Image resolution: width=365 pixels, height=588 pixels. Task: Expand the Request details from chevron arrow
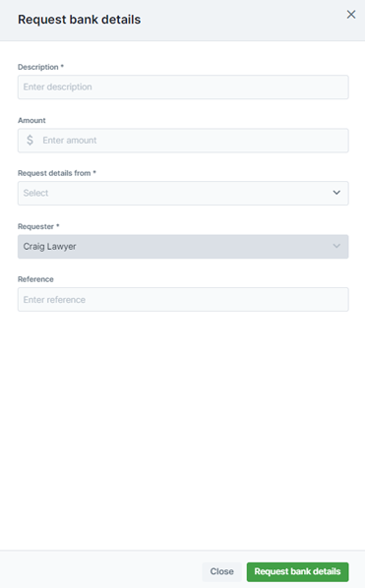coord(336,193)
